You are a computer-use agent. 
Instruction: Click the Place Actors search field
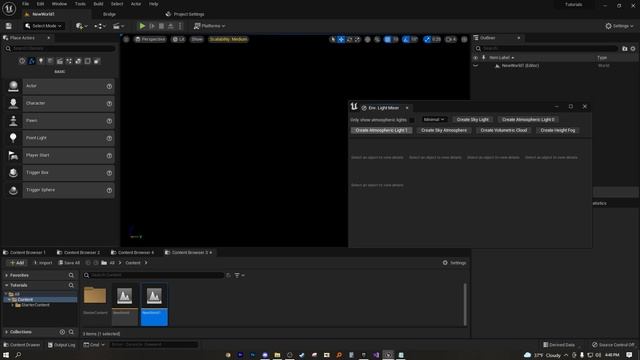coord(60,49)
